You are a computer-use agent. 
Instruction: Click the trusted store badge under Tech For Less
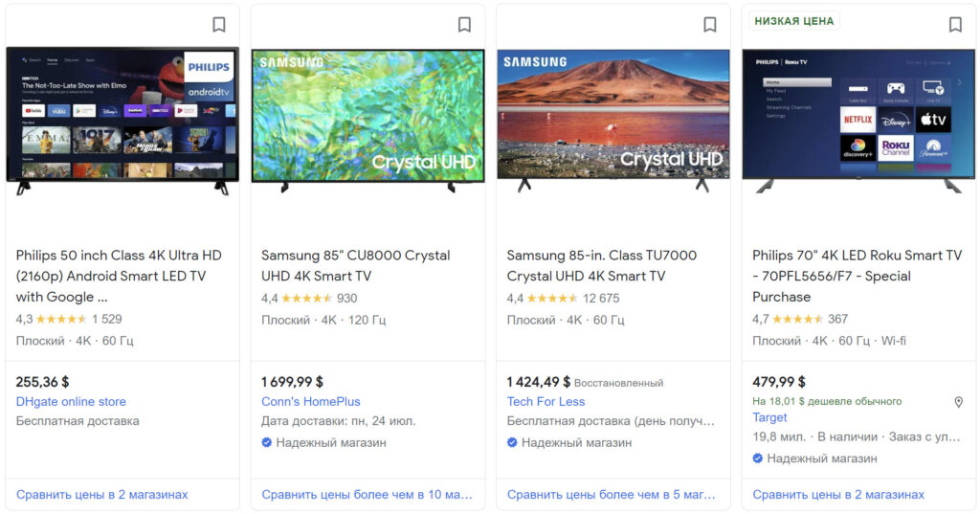pyautogui.click(x=512, y=442)
